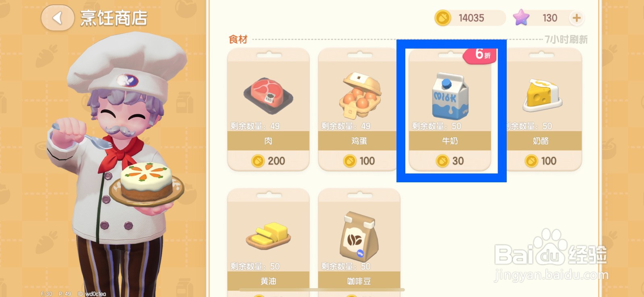Viewport: 644px width, 297px height.
Task: Buy meat for 200 coins
Action: [x=268, y=161]
